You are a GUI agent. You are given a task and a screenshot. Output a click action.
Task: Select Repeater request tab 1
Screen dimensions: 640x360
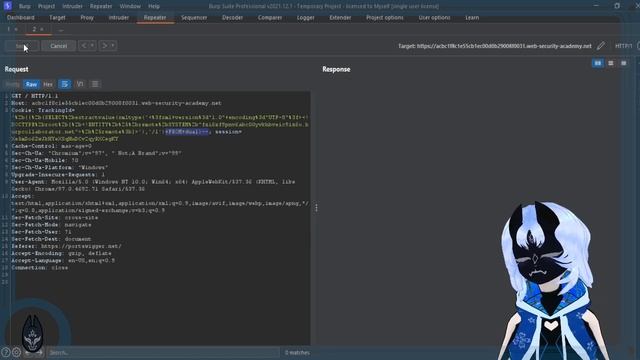tap(9, 29)
